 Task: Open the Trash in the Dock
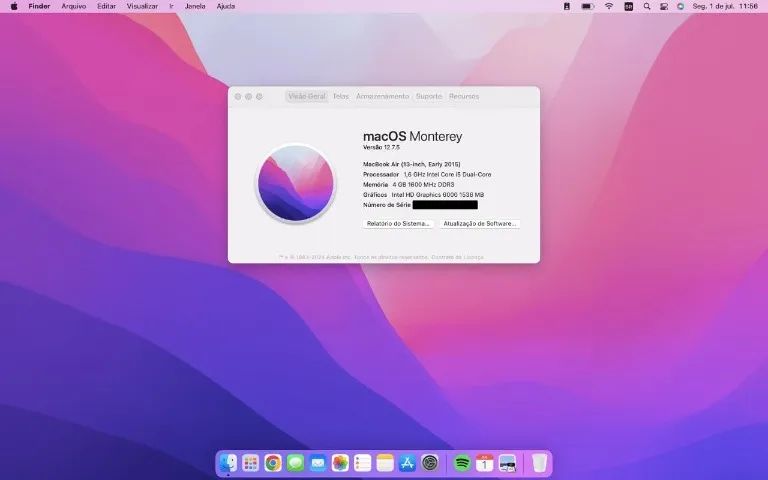(539, 462)
